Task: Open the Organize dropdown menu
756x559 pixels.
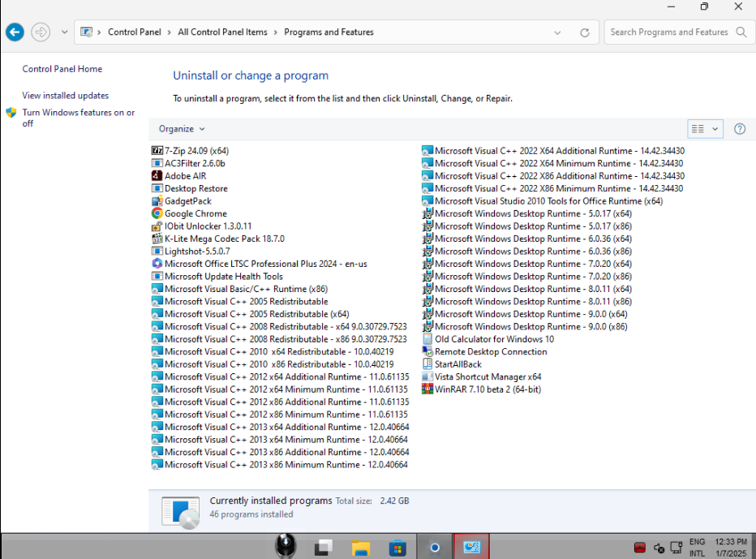Action: 182,129
